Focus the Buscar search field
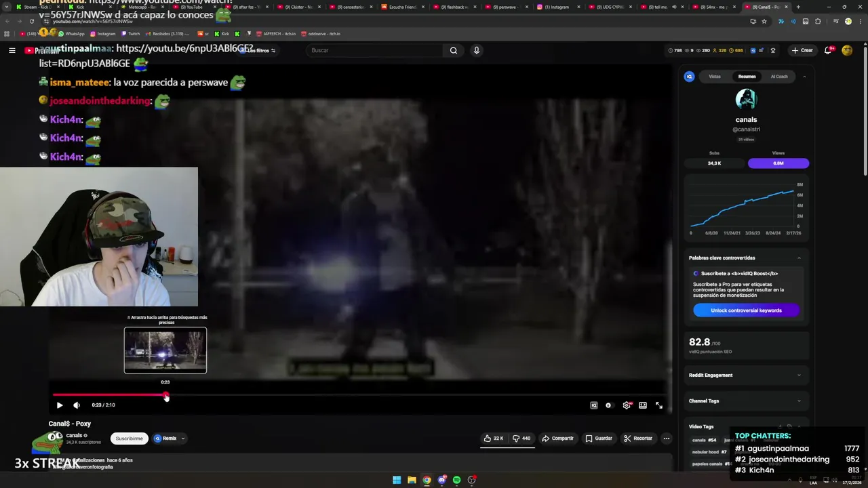Image resolution: width=868 pixels, height=488 pixels. pos(374,50)
